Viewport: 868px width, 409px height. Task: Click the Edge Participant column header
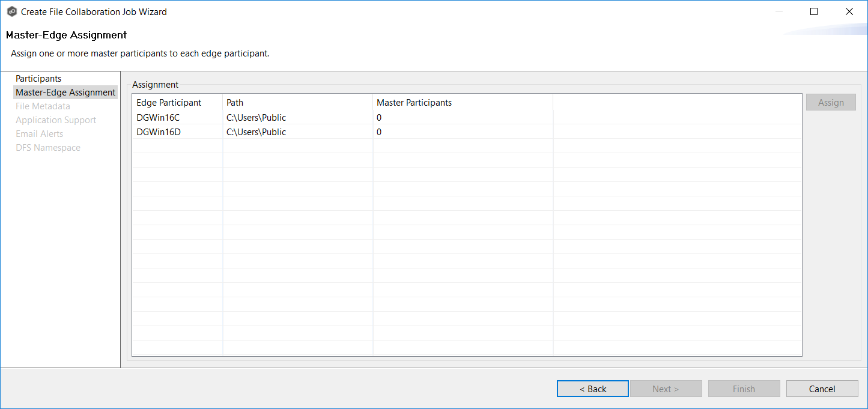[x=169, y=103]
